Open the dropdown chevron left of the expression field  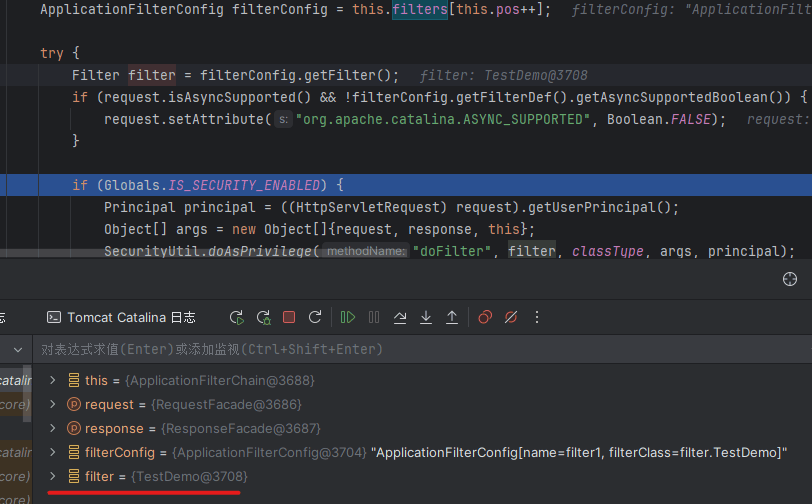[x=17, y=349]
